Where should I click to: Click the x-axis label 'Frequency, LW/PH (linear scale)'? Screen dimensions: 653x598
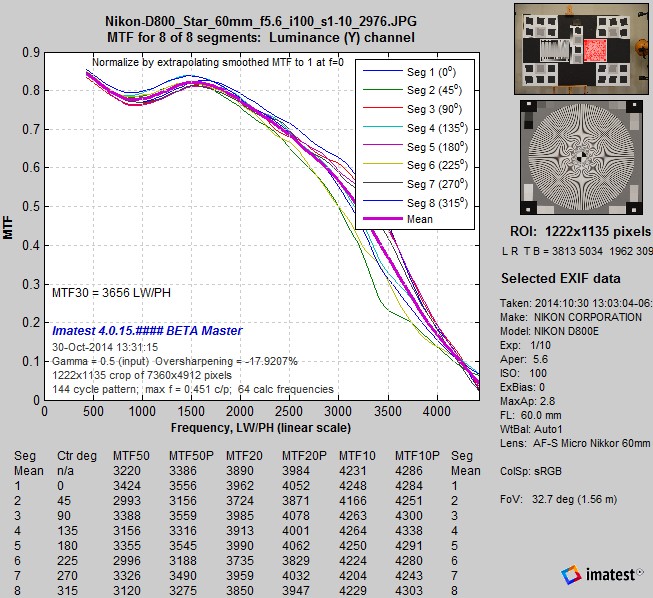point(261,428)
